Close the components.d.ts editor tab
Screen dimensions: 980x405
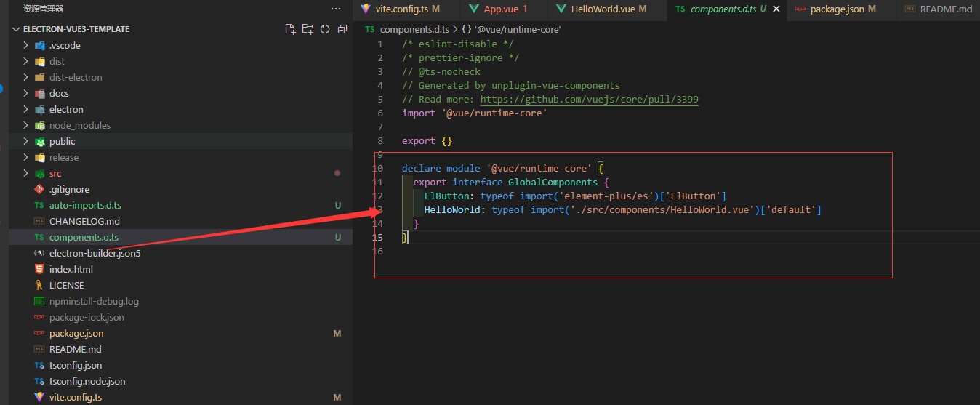click(x=776, y=9)
